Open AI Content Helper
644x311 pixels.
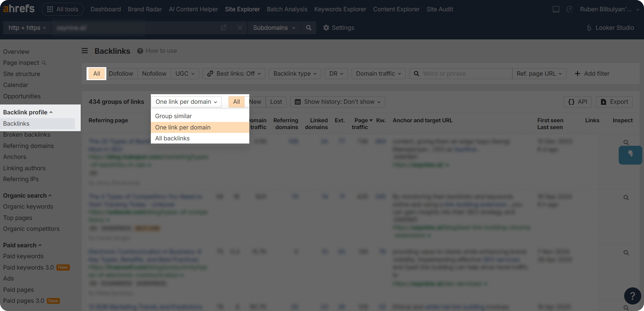[194, 9]
